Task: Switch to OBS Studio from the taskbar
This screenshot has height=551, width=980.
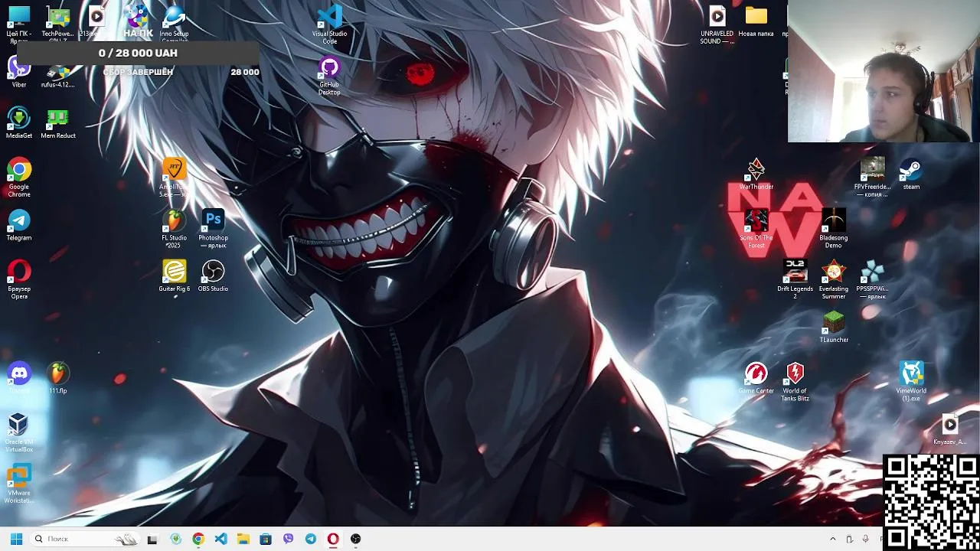Action: pyautogui.click(x=355, y=539)
